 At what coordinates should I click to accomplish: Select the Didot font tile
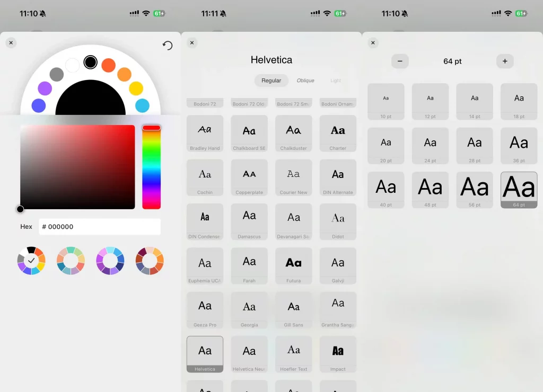338,222
